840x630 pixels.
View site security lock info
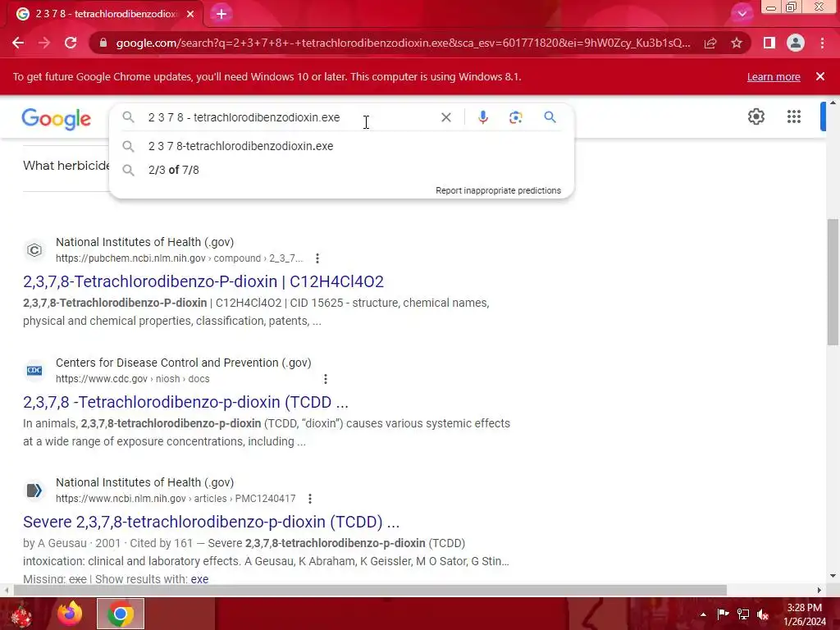(103, 43)
